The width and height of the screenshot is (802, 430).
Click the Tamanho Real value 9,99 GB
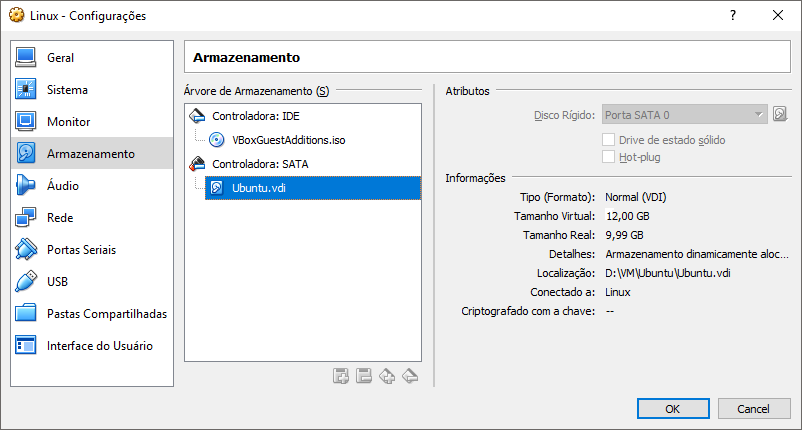pos(625,235)
